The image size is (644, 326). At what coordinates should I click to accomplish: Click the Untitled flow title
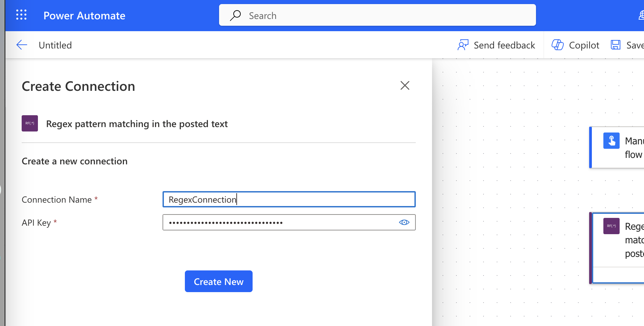pos(55,45)
